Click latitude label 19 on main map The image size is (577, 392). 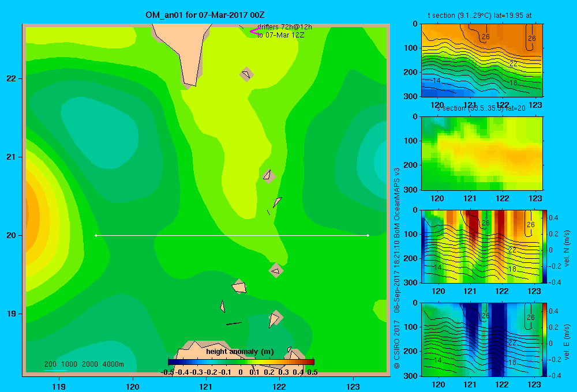pyautogui.click(x=12, y=314)
